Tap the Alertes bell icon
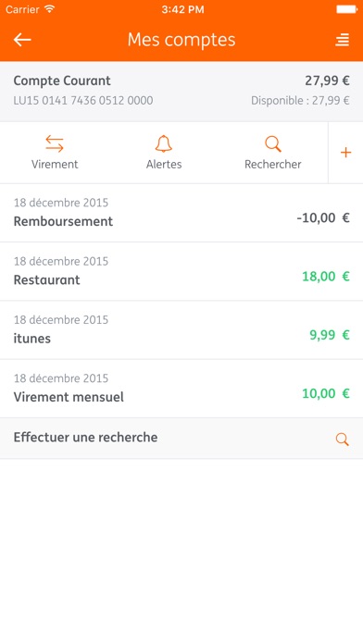The height and width of the screenshot is (644, 363). [x=164, y=144]
